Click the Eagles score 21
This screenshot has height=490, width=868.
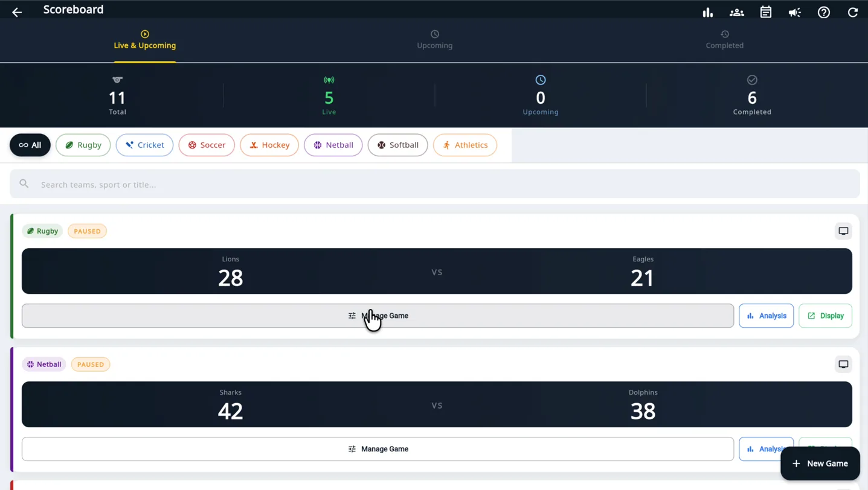642,278
